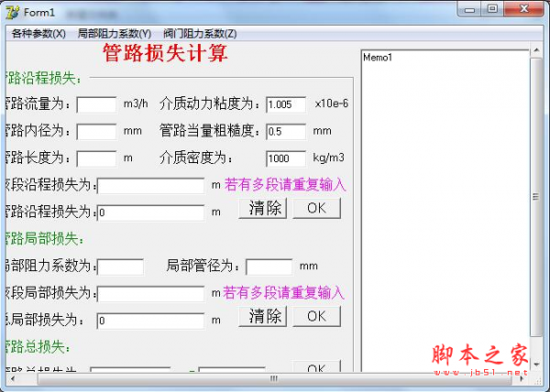Click the 该段沿程损失为 result field
Viewport: 550px width, 392px height.
(x=151, y=186)
